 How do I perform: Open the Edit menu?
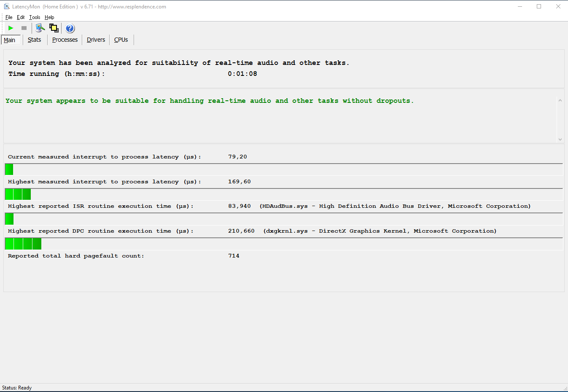click(x=21, y=17)
